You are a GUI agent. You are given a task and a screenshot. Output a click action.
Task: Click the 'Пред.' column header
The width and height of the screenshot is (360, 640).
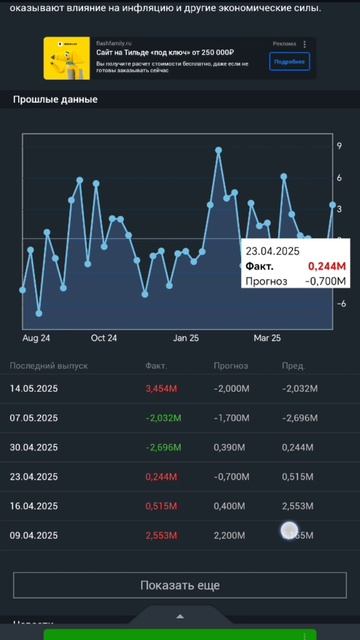[293, 366]
